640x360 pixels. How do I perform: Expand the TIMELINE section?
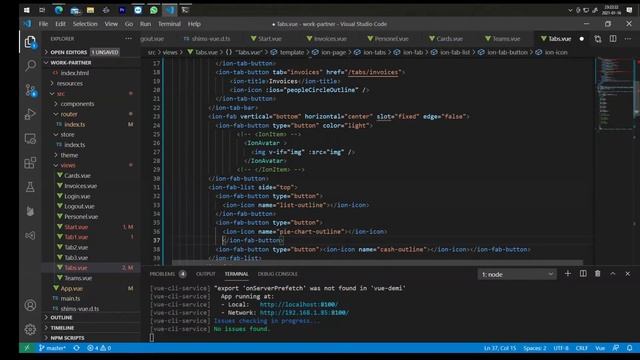pyautogui.click(x=62, y=328)
